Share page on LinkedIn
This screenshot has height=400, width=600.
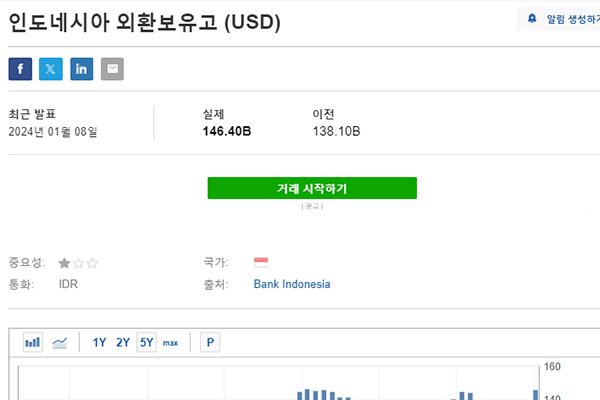pos(82,69)
